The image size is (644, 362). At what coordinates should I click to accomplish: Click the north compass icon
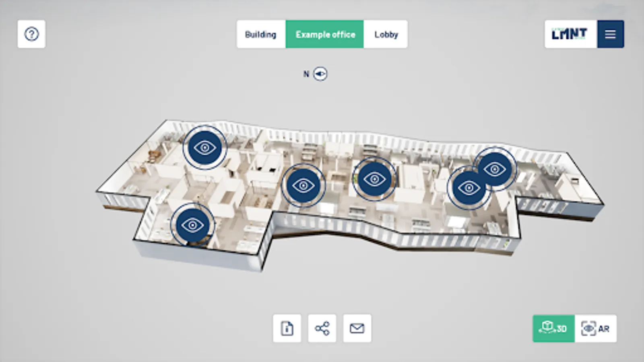(x=320, y=74)
